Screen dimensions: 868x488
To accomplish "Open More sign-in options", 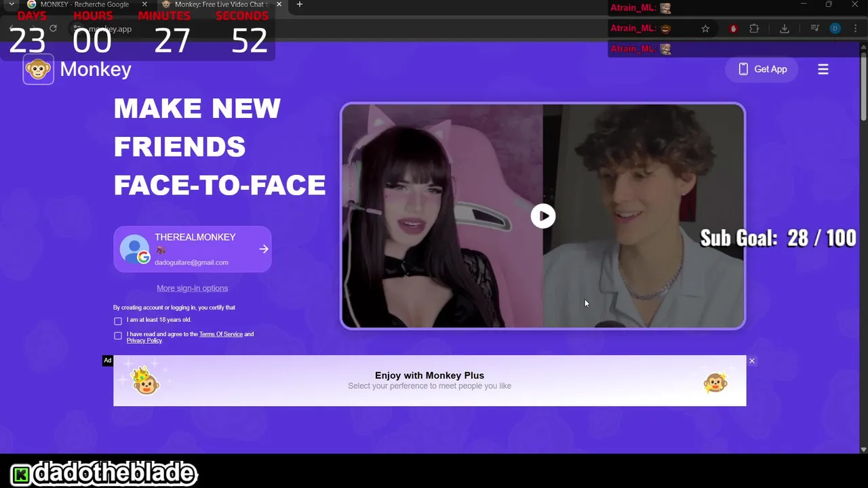I will [192, 288].
